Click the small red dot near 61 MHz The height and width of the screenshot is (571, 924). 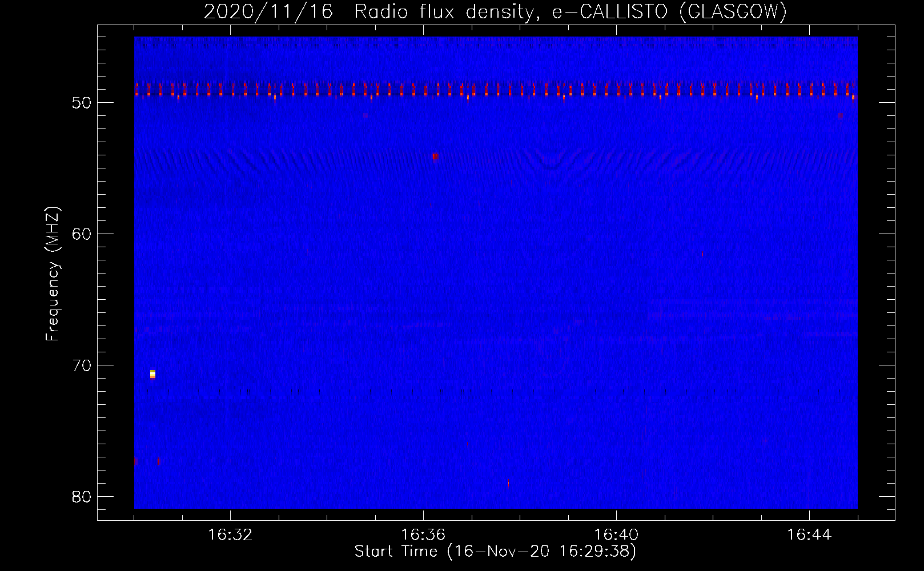click(x=702, y=253)
